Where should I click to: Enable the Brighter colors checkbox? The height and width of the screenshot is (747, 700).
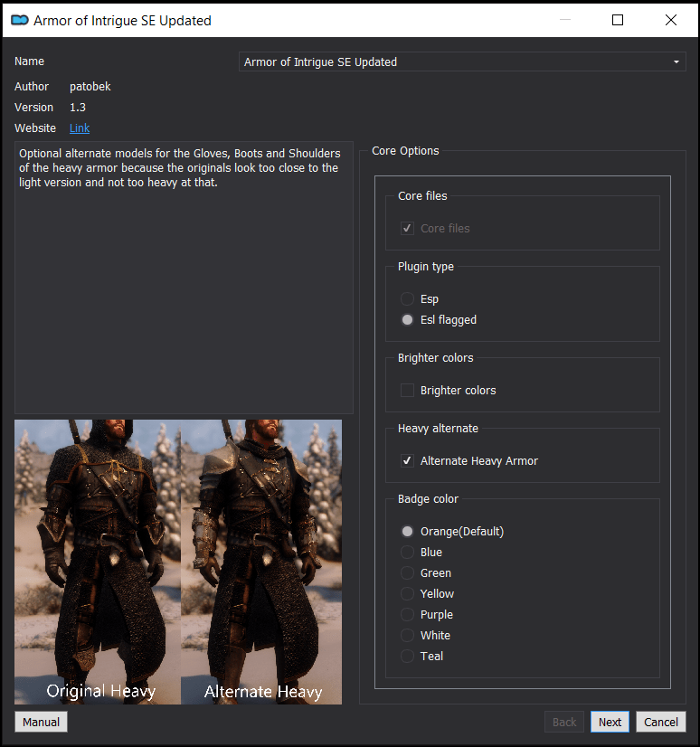[x=407, y=390]
